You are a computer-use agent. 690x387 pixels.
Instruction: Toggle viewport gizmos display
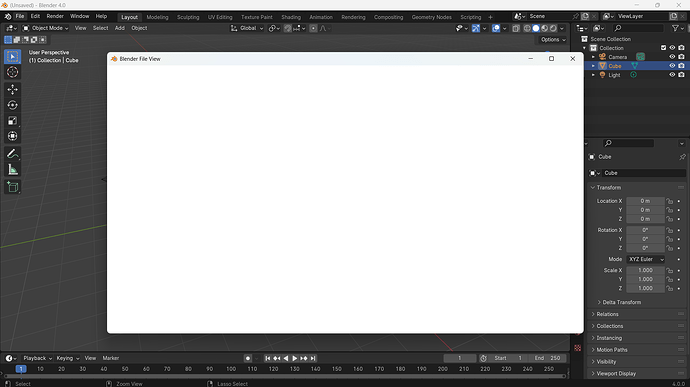coord(476,28)
